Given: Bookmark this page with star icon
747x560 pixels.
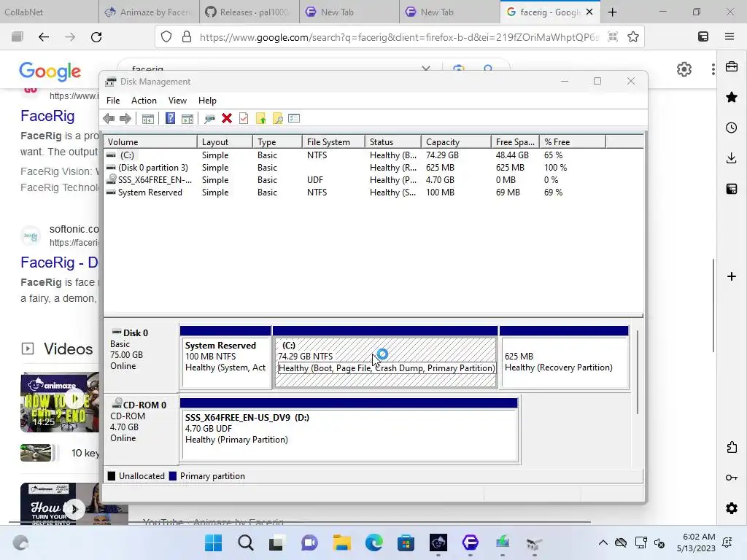Looking at the screenshot, I should (632, 36).
